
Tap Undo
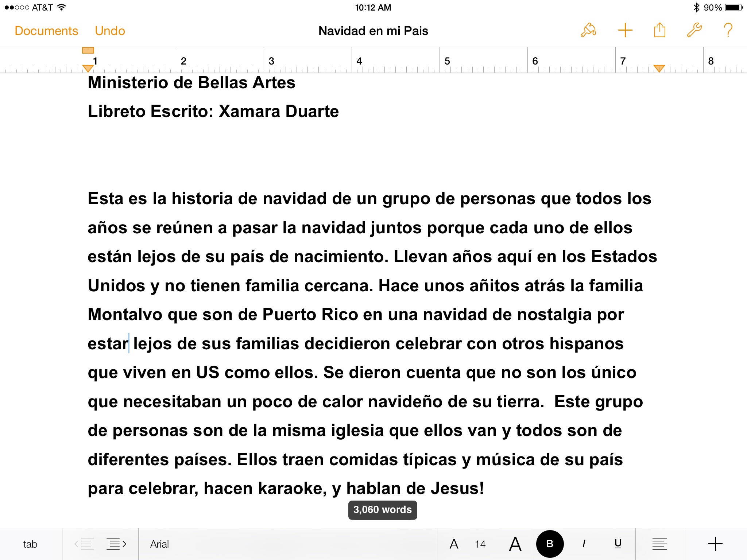(110, 31)
